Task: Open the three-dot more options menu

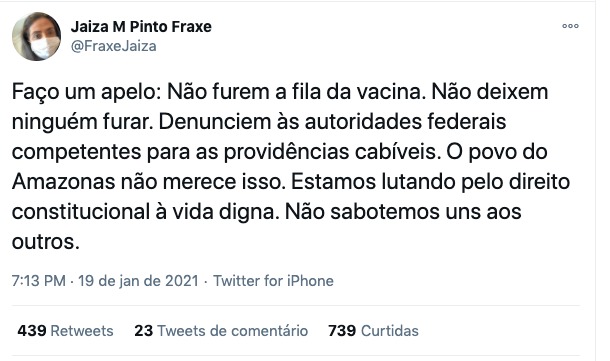Action: (x=570, y=26)
